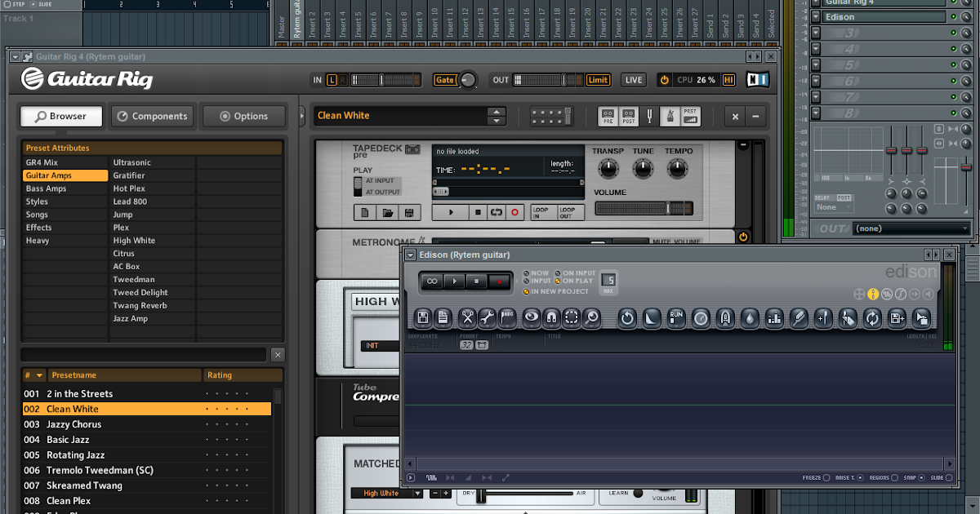Show Tapedeck PRE module icon

608,116
